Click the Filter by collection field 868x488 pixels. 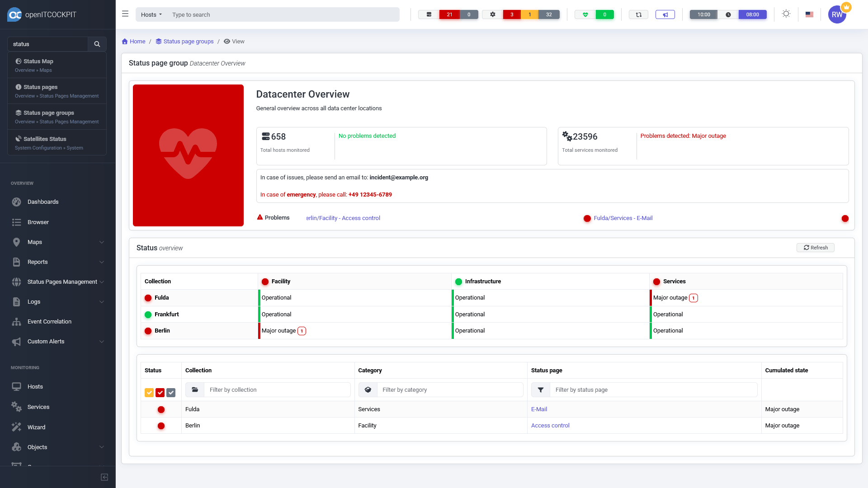pyautogui.click(x=277, y=390)
